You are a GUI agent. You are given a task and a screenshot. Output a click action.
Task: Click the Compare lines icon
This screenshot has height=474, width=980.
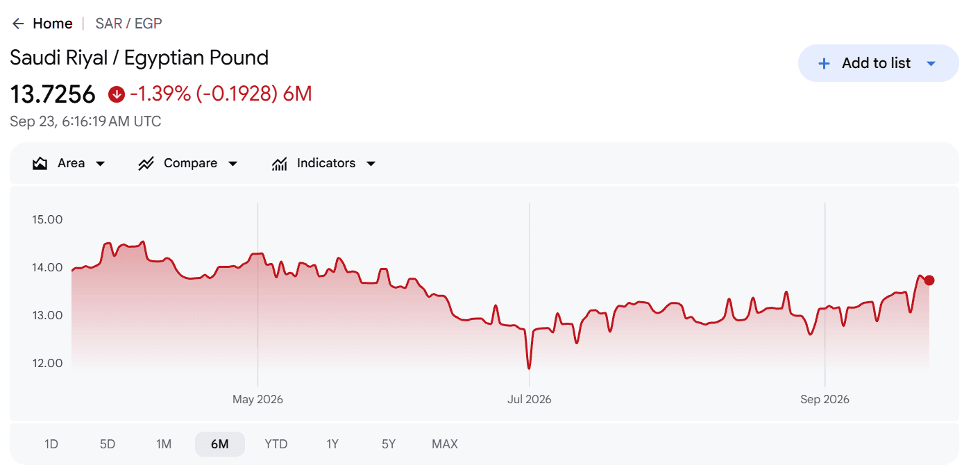146,164
